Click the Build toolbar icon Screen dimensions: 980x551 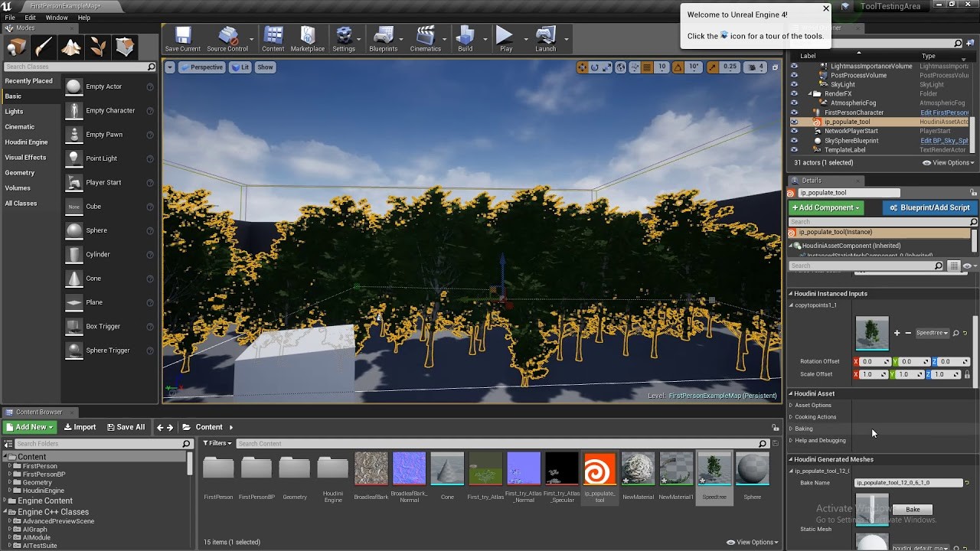tap(465, 38)
